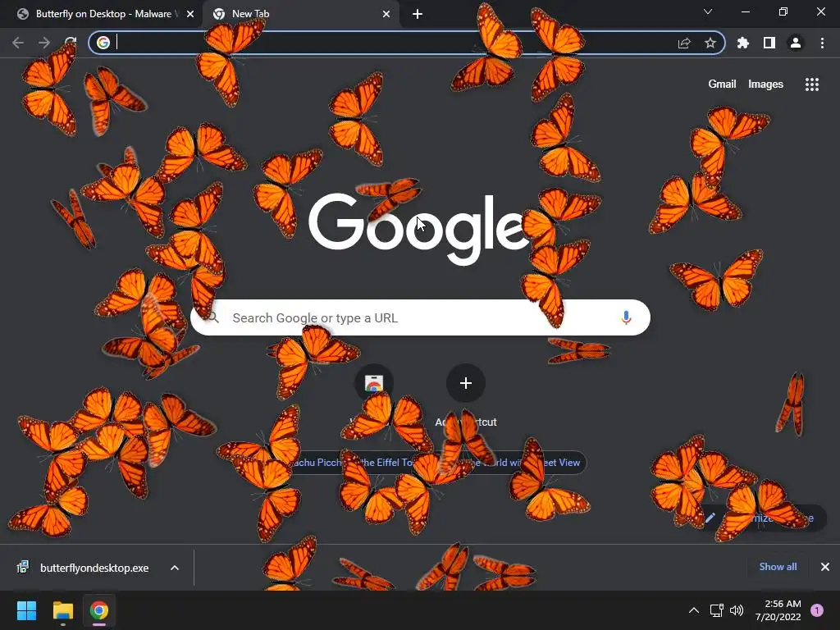
Task: Start voice search with microphone icon
Action: tap(626, 317)
